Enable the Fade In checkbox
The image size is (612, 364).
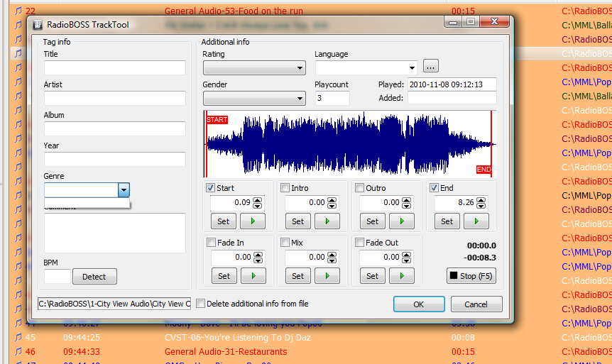pos(211,242)
